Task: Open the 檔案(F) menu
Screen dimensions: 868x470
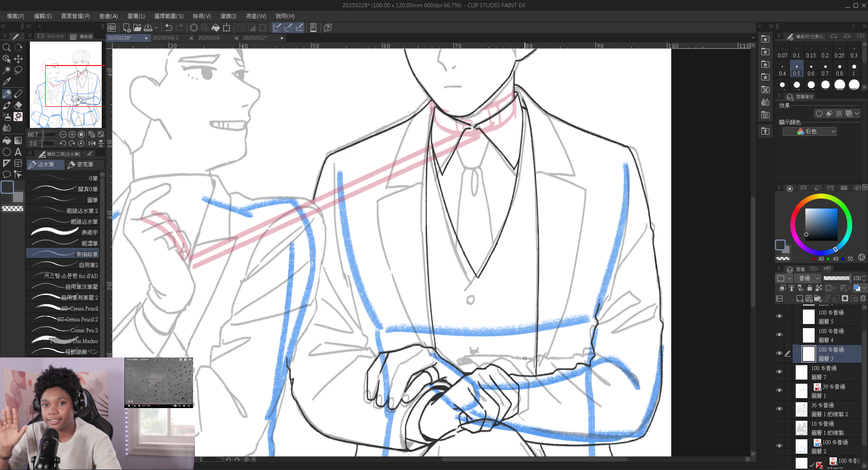Action: [15, 16]
